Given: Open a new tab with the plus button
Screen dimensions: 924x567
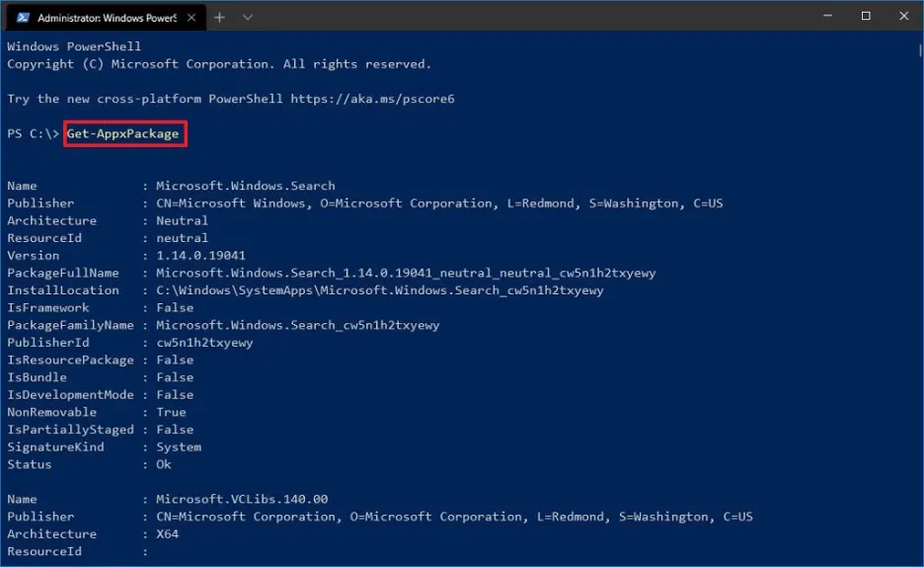Looking at the screenshot, I should tap(219, 17).
